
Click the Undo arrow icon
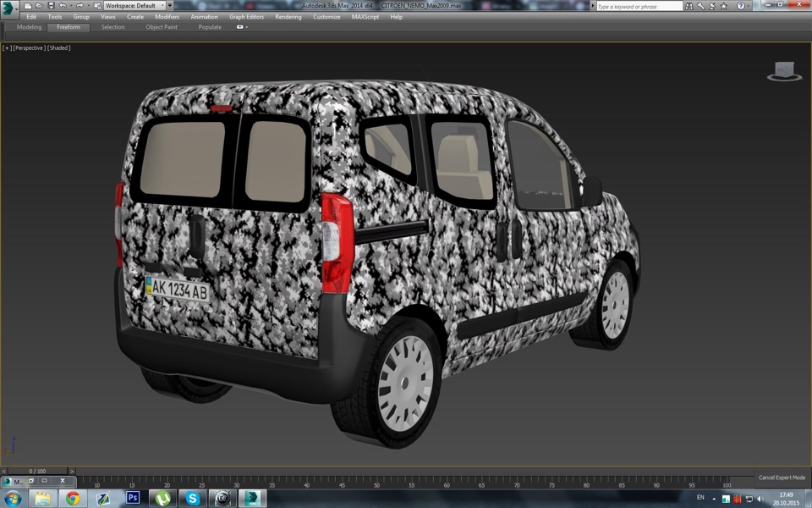click(63, 6)
